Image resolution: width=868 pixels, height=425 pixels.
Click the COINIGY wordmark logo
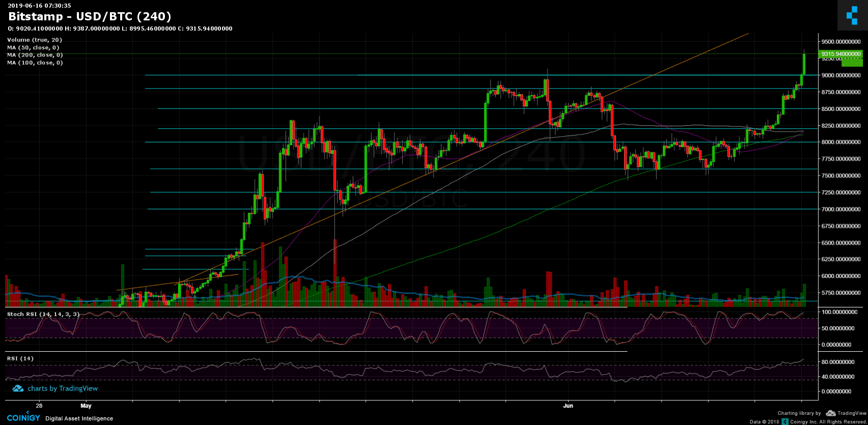(23, 418)
